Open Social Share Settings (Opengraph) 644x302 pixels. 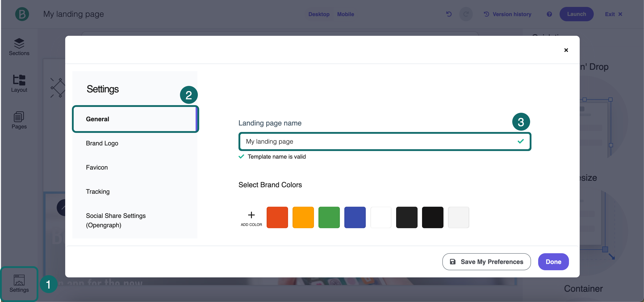116,220
